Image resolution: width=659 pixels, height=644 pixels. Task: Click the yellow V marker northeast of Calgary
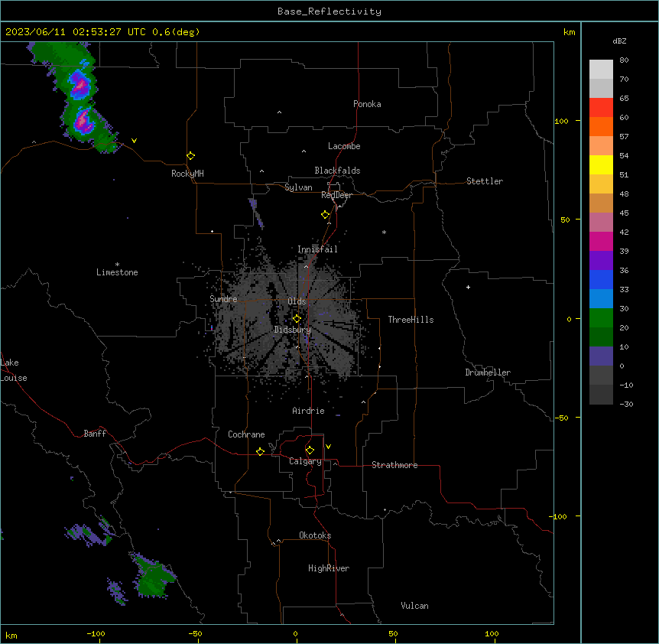coord(328,447)
